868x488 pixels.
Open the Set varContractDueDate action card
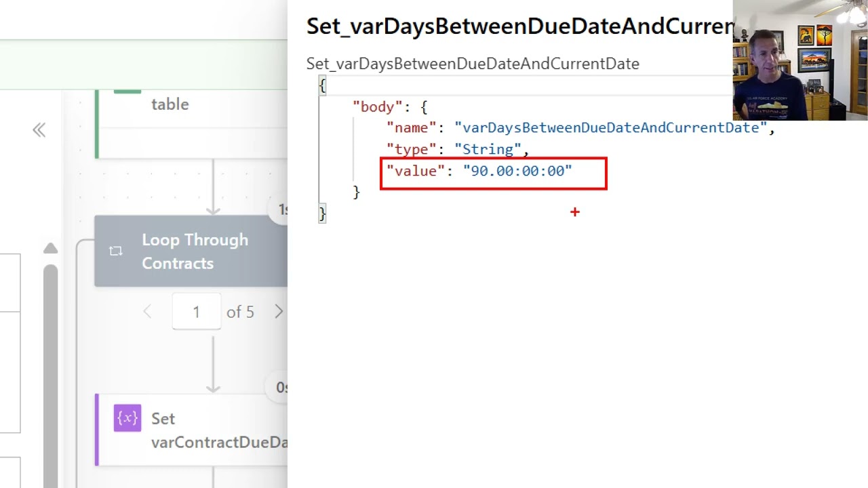coord(192,430)
